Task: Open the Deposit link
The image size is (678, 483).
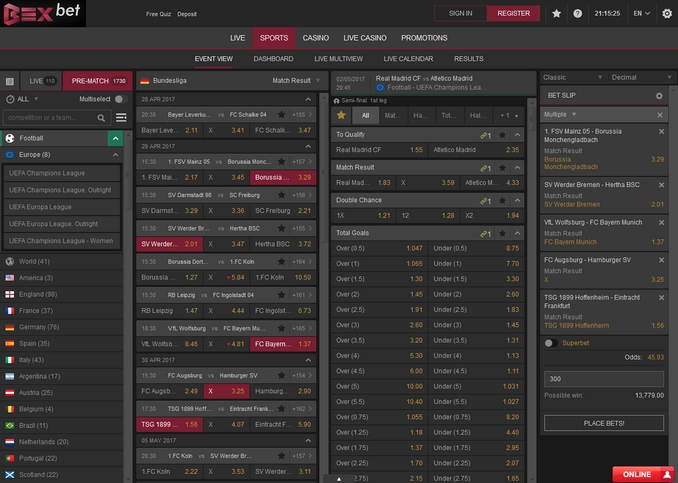Action: tap(187, 14)
